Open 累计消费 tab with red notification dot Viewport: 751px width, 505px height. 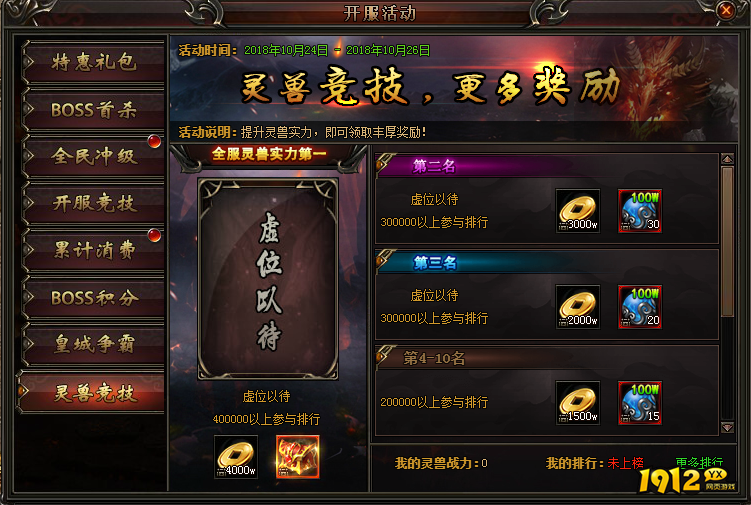(93, 250)
